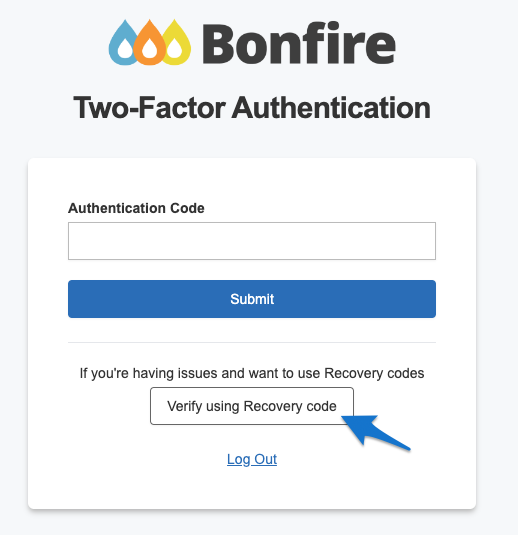
Task: Click empty card area below Log Out
Action: [x=252, y=490]
